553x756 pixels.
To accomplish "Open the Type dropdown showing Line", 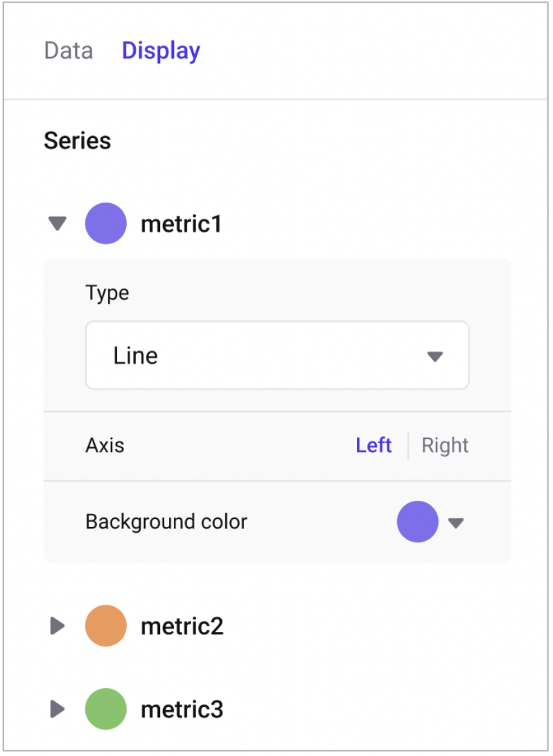I will point(276,355).
